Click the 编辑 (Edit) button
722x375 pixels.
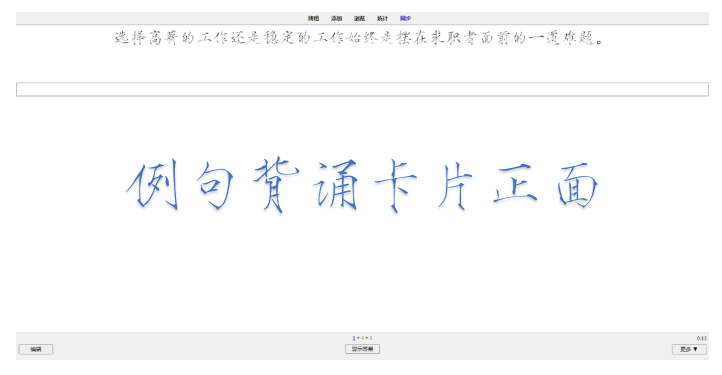[x=36, y=349]
